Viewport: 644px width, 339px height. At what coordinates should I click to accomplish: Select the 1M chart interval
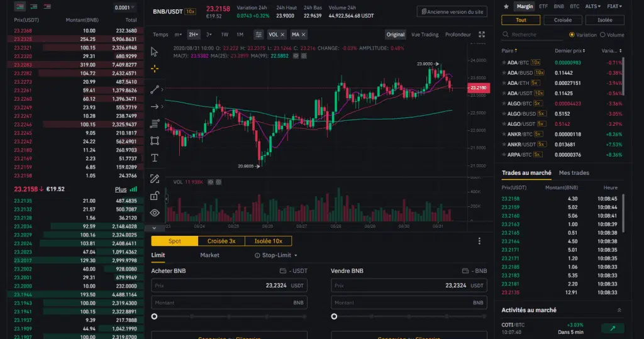(x=240, y=35)
